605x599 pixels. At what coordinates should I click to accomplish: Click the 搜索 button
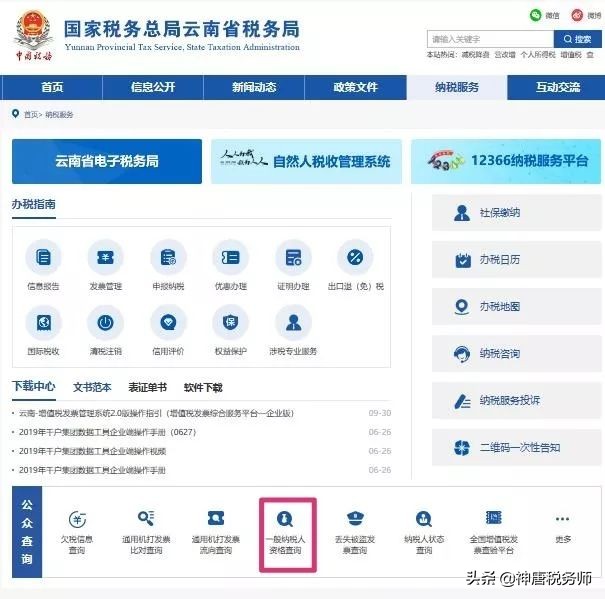click(578, 39)
